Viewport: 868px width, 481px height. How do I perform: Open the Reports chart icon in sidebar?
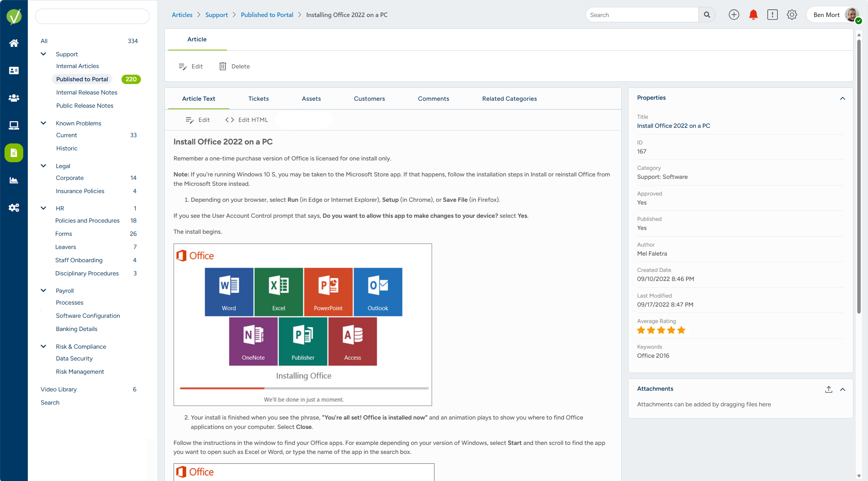[x=14, y=180]
